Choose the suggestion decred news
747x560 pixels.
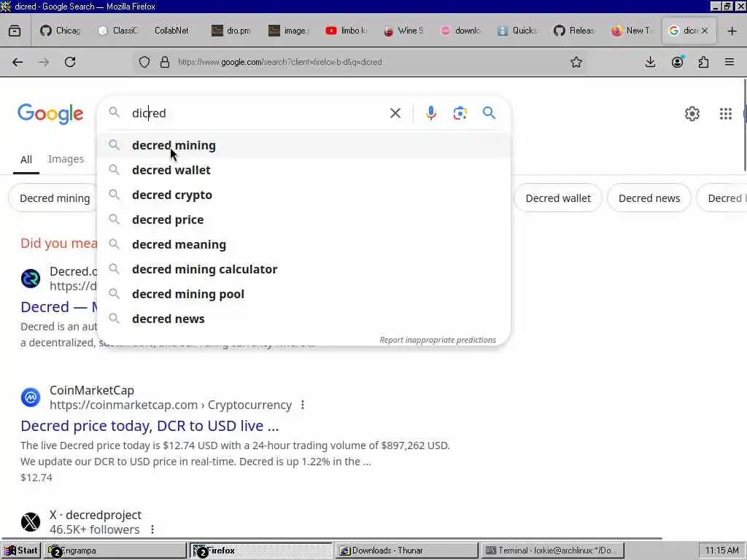tap(304, 319)
